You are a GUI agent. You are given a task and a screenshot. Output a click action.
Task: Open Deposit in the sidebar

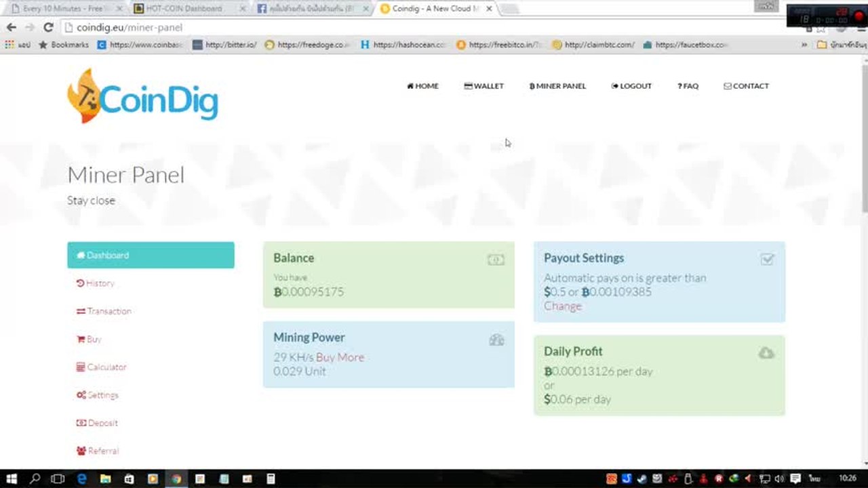pos(97,422)
